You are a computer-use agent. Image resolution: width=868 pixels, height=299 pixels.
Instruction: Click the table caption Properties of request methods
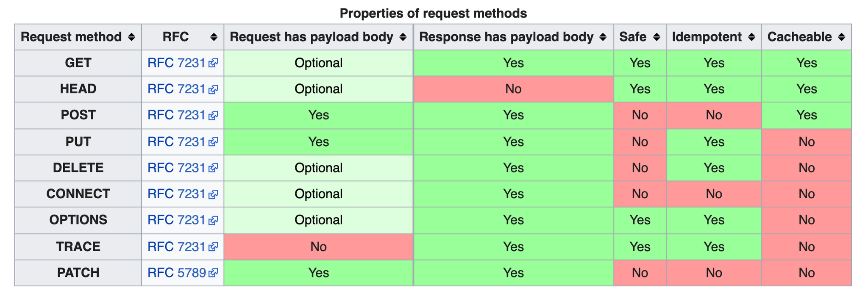pyautogui.click(x=433, y=14)
